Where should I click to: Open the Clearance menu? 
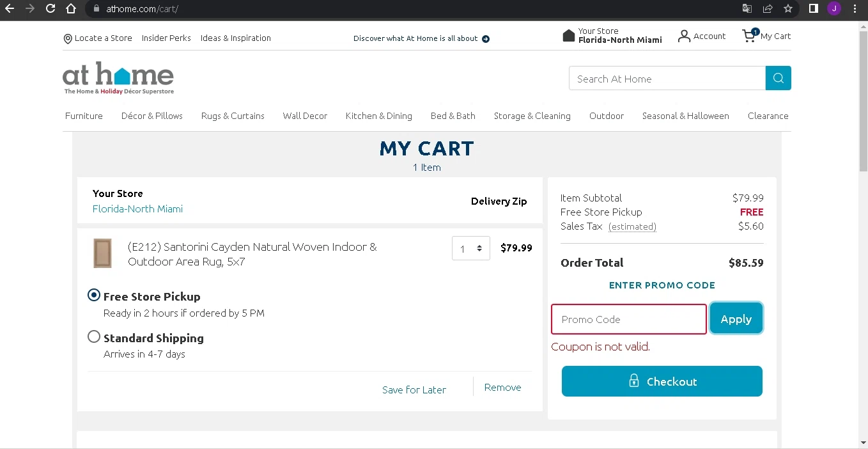(x=768, y=116)
